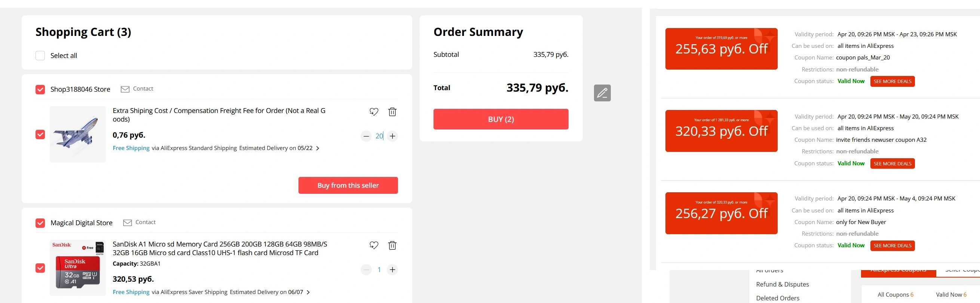Click Buy from this seller
This screenshot has width=980, height=303.
tap(348, 186)
